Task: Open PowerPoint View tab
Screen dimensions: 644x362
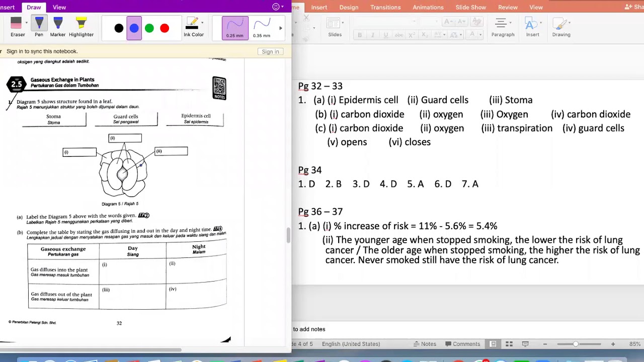Action: [536, 7]
